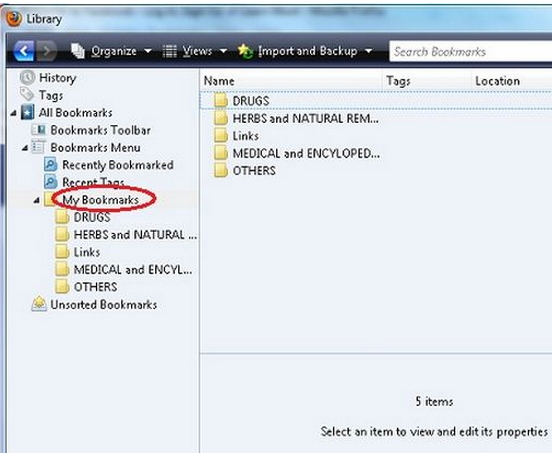552x454 pixels.
Task: Click the Views grid icon
Action: (170, 51)
